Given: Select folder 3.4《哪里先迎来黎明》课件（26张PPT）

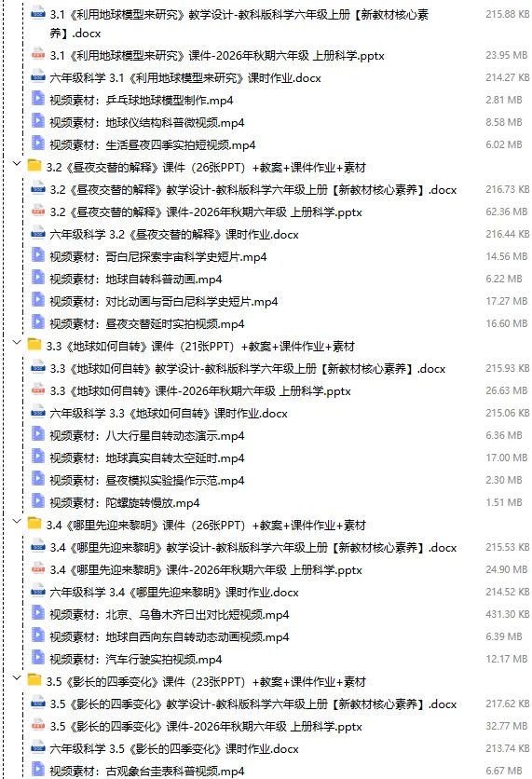Looking at the screenshot, I should [x=206, y=526].
